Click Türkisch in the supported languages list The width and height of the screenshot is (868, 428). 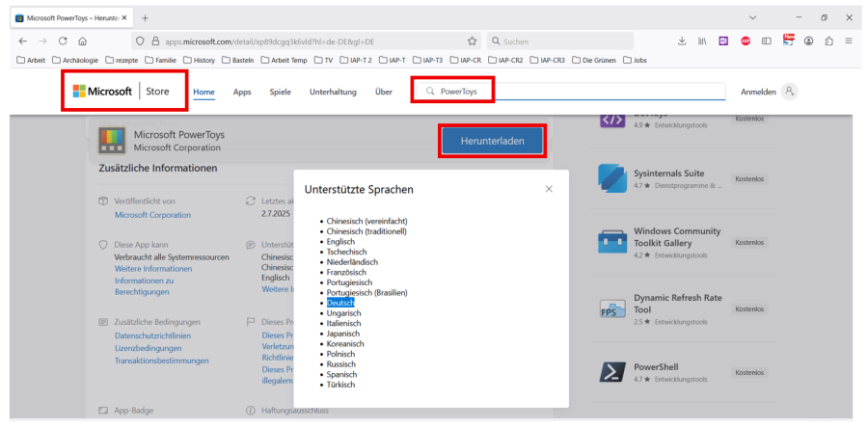click(340, 385)
